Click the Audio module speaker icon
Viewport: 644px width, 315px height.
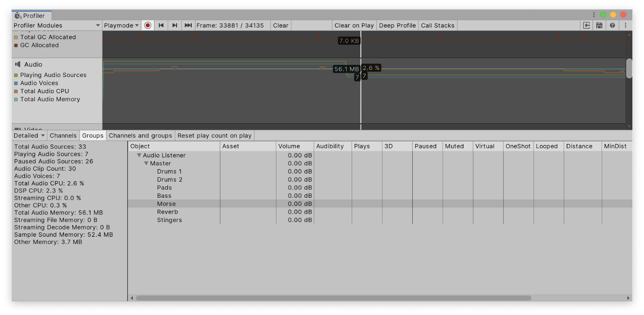click(x=18, y=64)
